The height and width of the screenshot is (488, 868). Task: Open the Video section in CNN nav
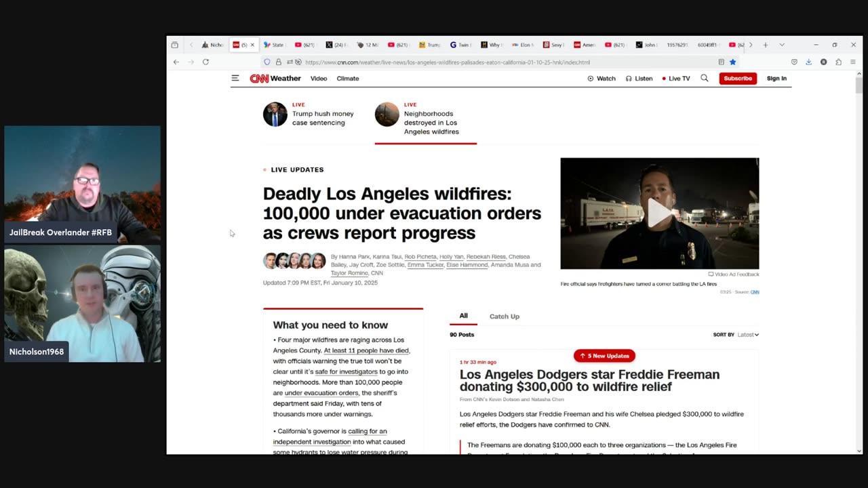pyautogui.click(x=319, y=79)
